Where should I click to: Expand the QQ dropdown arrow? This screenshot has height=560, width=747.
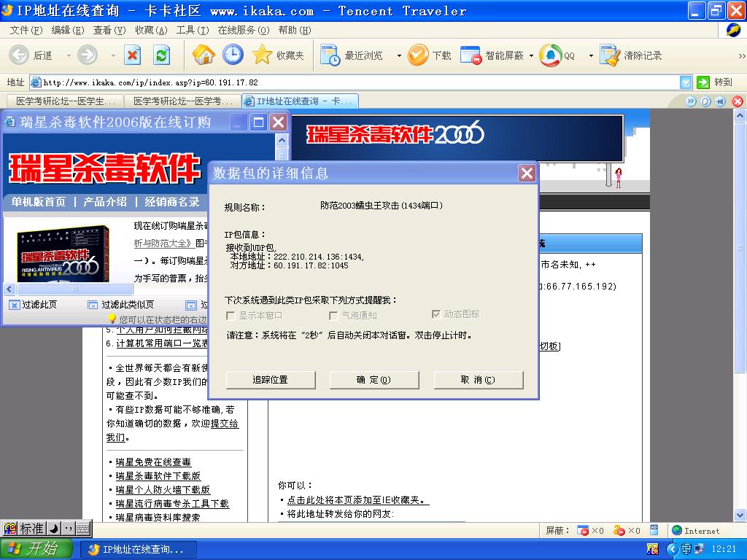591,55
